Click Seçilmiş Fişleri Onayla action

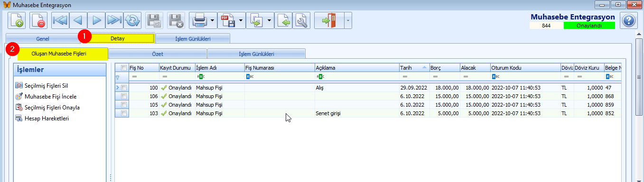[52, 107]
